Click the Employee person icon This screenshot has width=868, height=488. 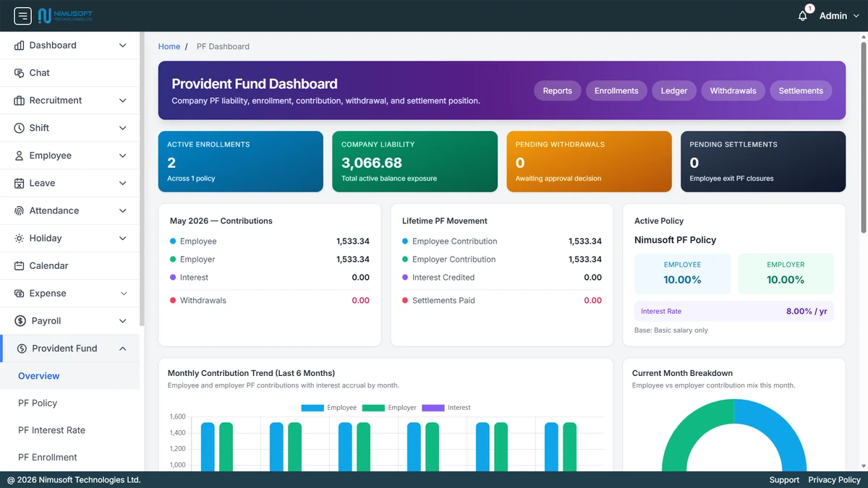[x=20, y=155]
